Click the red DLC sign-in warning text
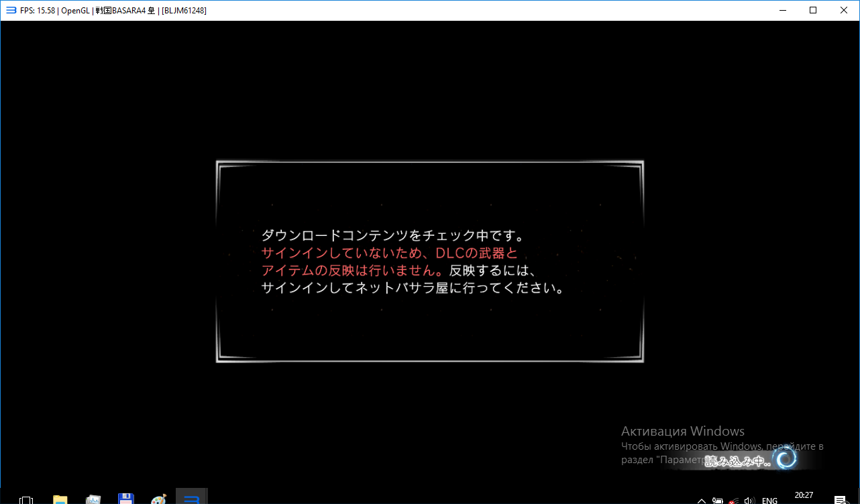 pos(389,262)
